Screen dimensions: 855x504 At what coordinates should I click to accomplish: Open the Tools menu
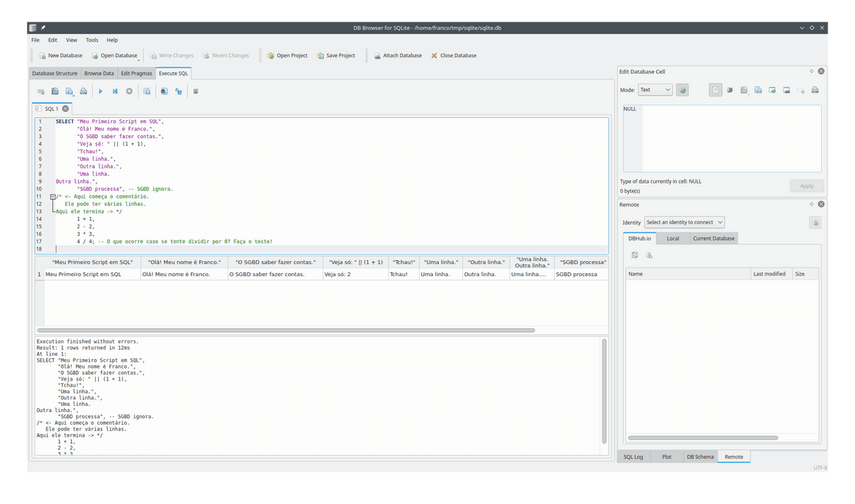[x=92, y=40]
